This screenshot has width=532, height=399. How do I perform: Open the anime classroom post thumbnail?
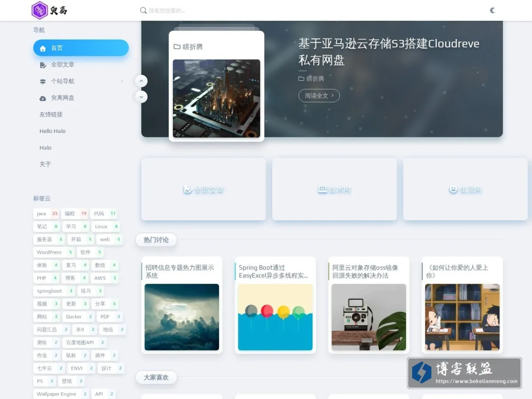click(462, 317)
